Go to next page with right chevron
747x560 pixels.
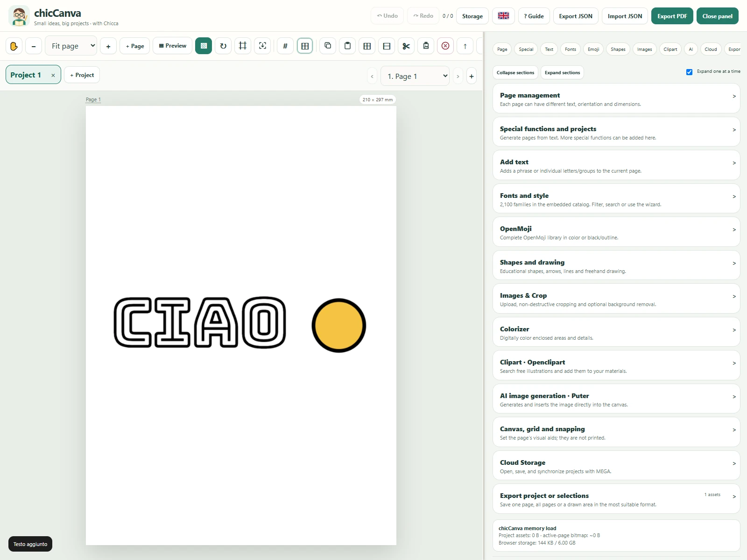click(x=458, y=76)
